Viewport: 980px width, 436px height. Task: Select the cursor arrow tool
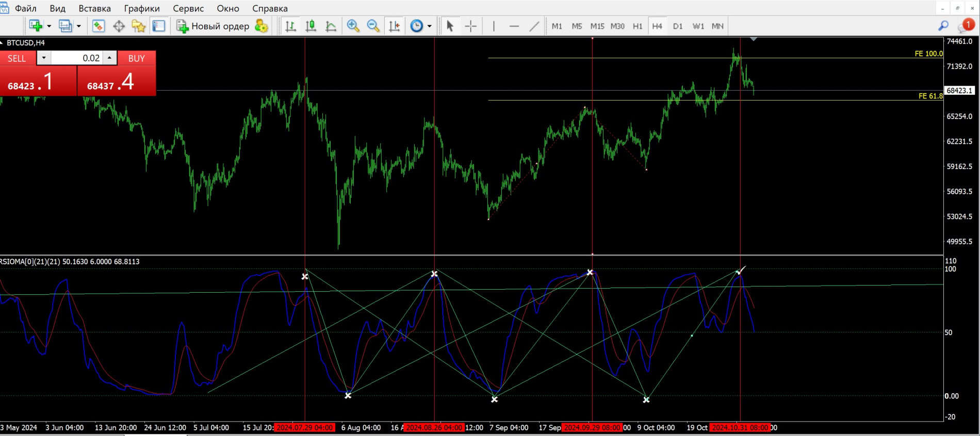tap(450, 26)
